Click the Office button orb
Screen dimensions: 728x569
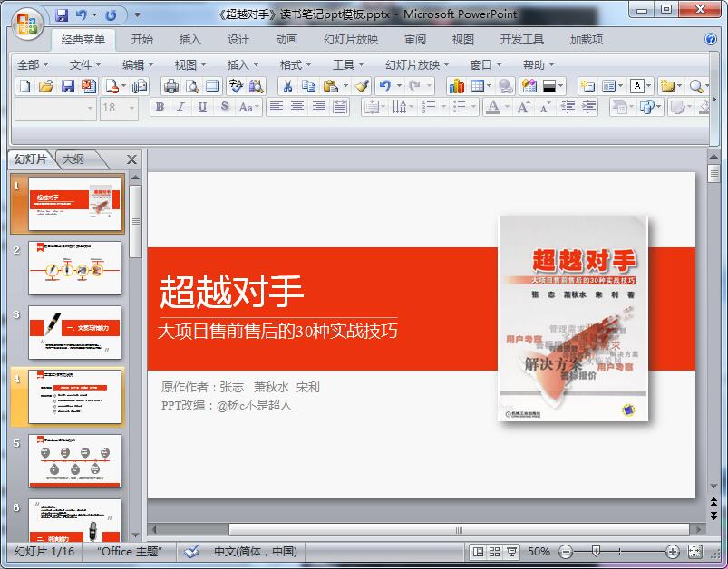point(27,23)
